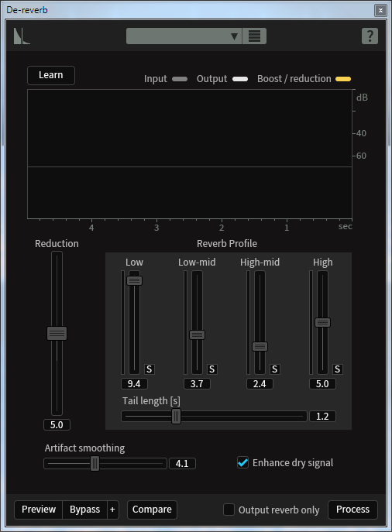Click the Process button
Image resolution: width=392 pixels, height=532 pixels.
[x=352, y=510]
